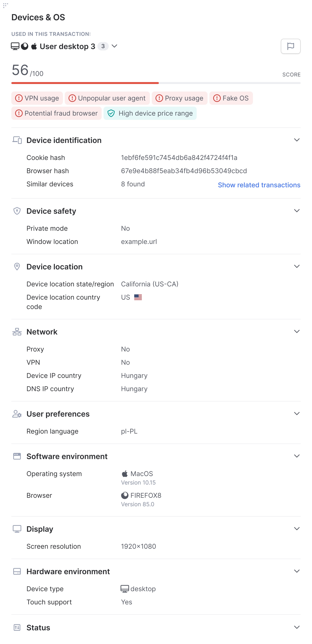This screenshot has width=312, height=644.
Task: Expand the Status section chevron
Action: (297, 627)
